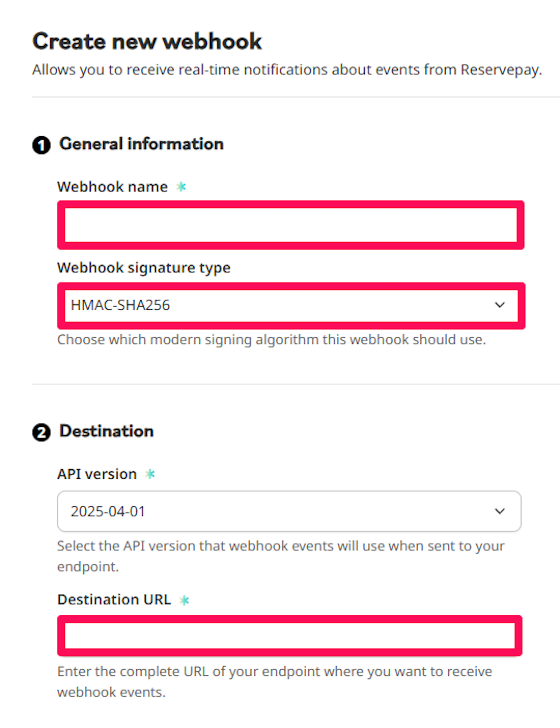This screenshot has width=560, height=728.
Task: Click the step 1 number badge
Action: point(41,145)
